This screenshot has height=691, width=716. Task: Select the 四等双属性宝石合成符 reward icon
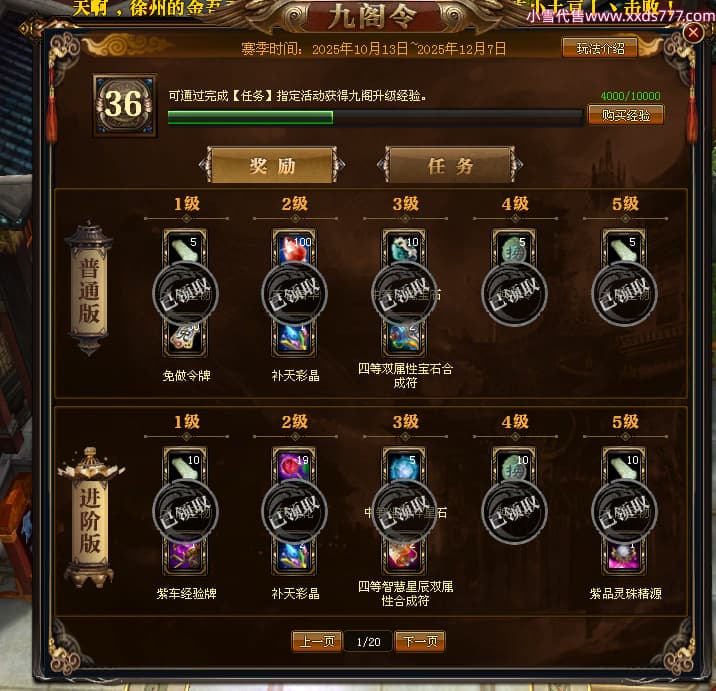pyautogui.click(x=405, y=338)
